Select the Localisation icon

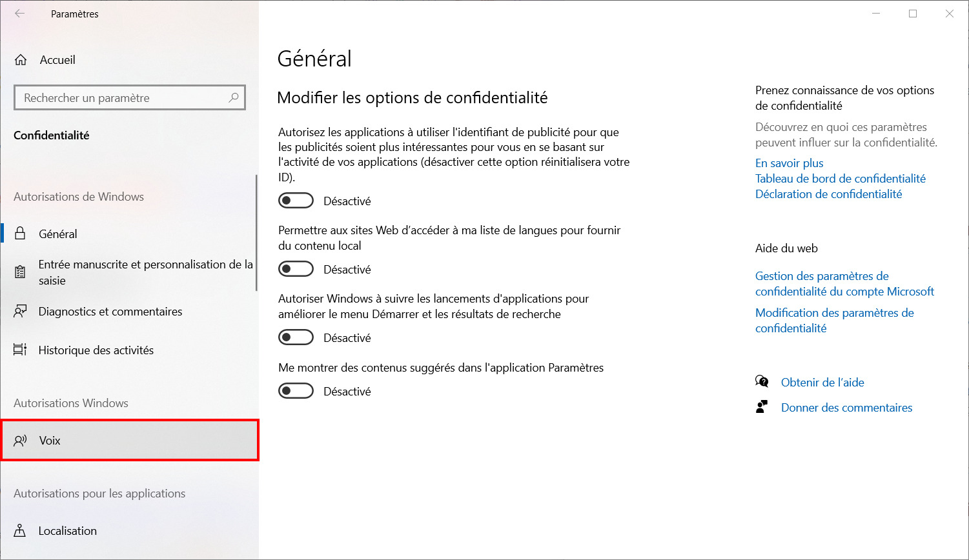coord(21,530)
